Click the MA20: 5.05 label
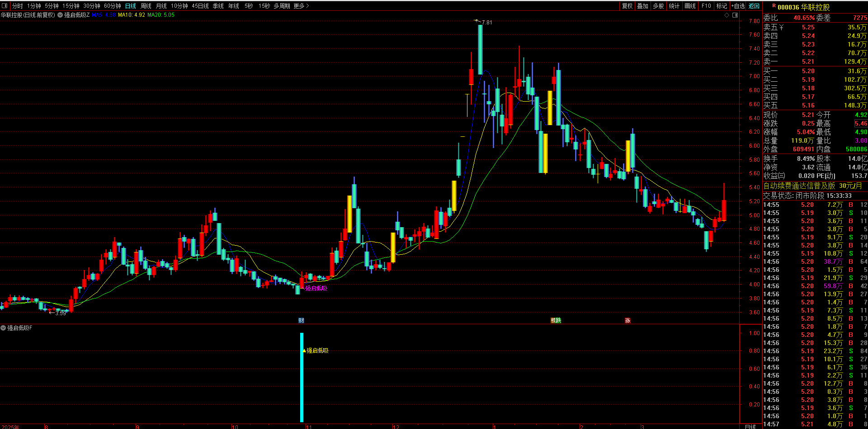 click(161, 15)
